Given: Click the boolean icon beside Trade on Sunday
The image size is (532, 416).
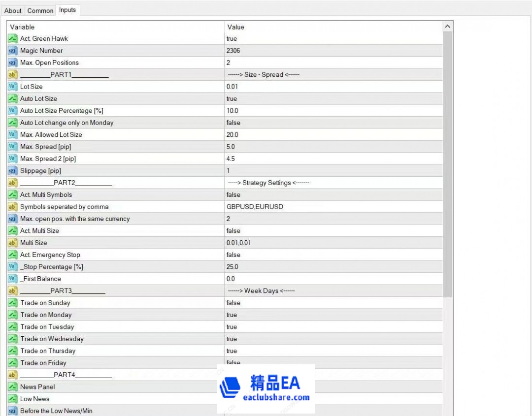Looking at the screenshot, I should pos(13,303).
